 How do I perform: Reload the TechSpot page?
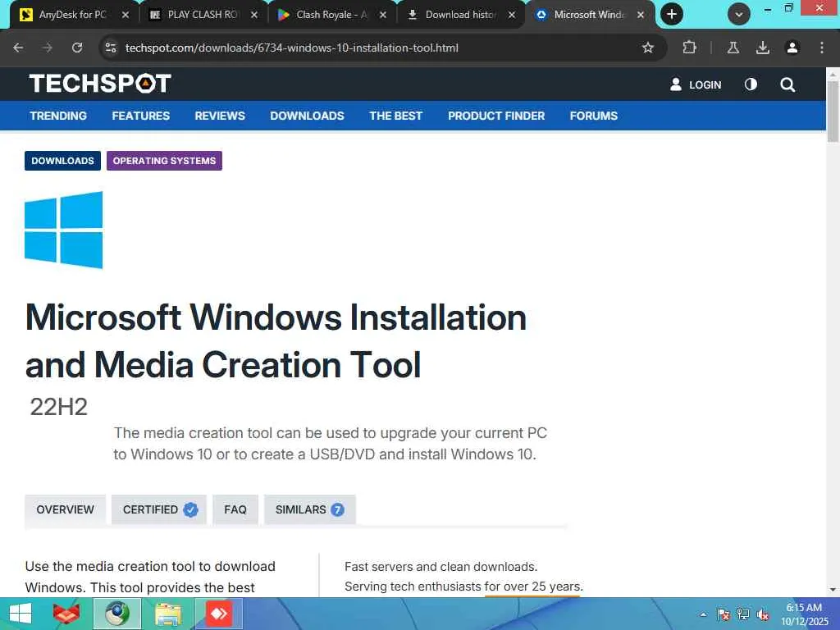77,48
